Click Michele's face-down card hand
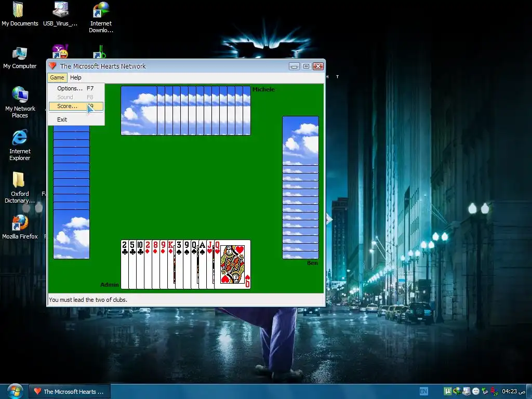Image resolution: width=532 pixels, height=399 pixels. (x=185, y=111)
